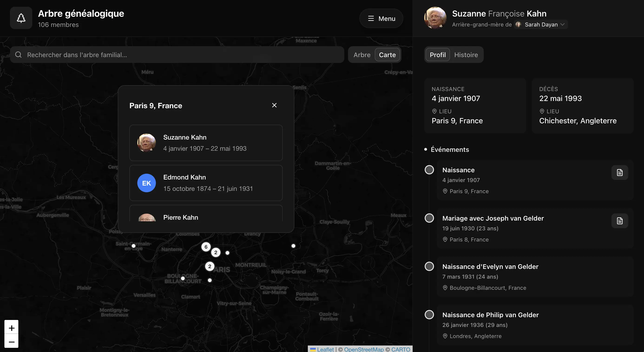Open Suzanne Kahn's card in popup
Image resolution: width=644 pixels, height=352 pixels.
click(x=206, y=143)
